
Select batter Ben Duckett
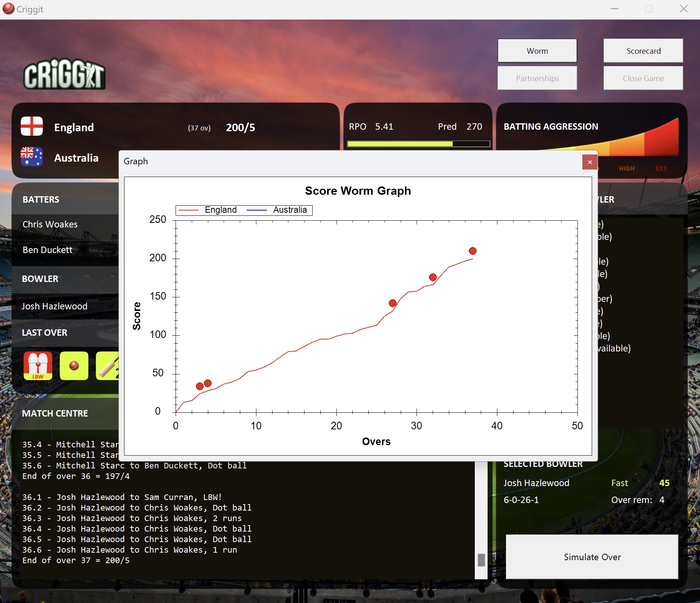tap(47, 250)
